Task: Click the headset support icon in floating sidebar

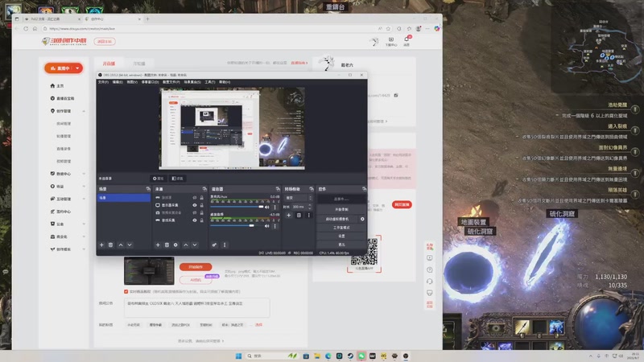Action: pos(430,281)
